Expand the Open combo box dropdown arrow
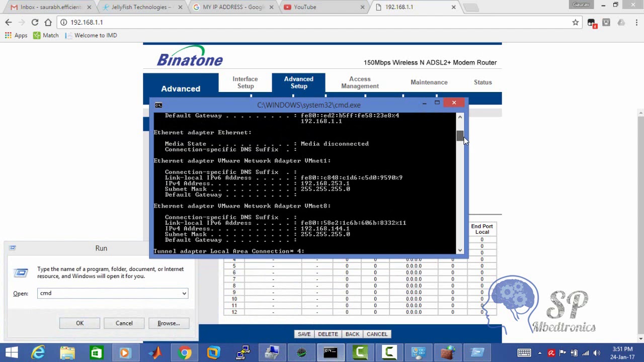The height and width of the screenshot is (362, 644). 184,293
